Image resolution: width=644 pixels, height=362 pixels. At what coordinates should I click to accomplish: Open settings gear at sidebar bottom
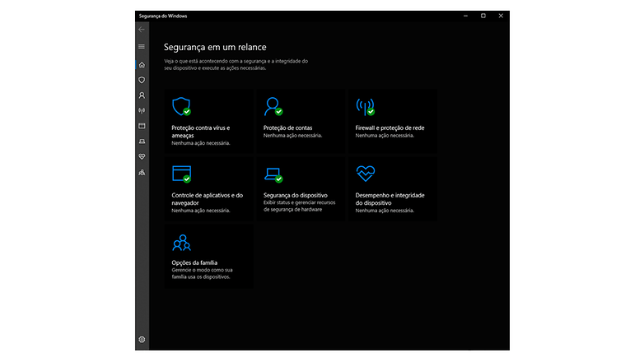point(142,340)
